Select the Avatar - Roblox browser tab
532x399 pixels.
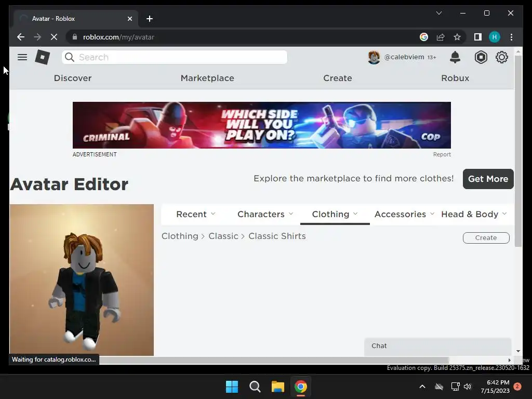click(x=76, y=19)
